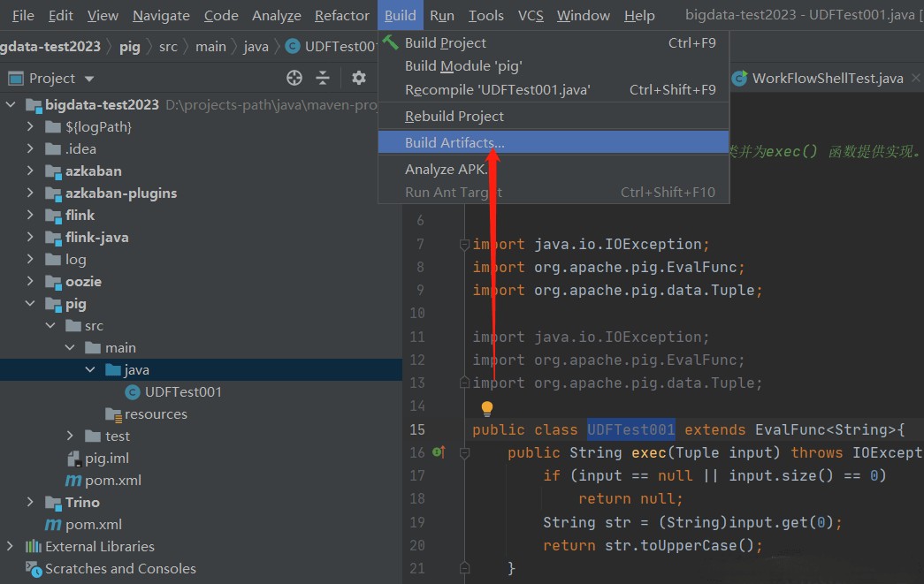Click the collapse all icon in Project panel

click(x=323, y=78)
